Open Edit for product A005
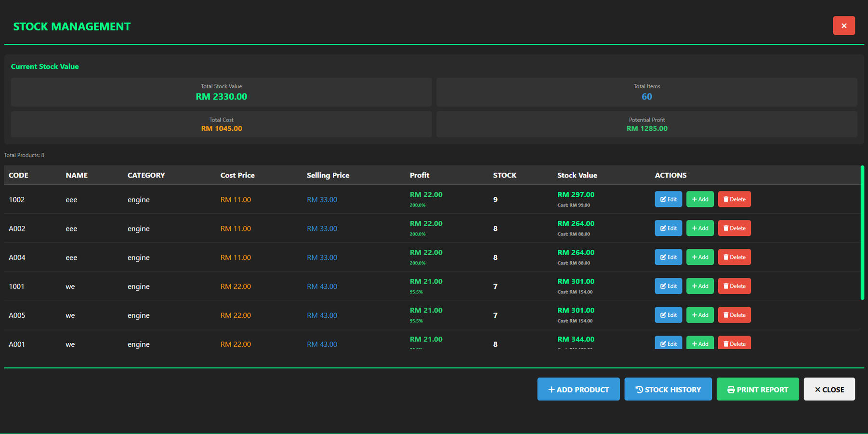This screenshot has height=434, width=868. [x=668, y=315]
